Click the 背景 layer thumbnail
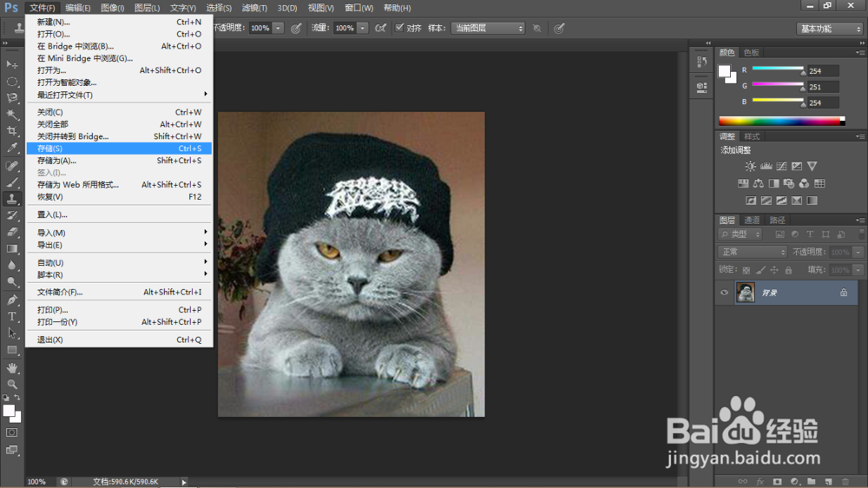 pos(745,293)
